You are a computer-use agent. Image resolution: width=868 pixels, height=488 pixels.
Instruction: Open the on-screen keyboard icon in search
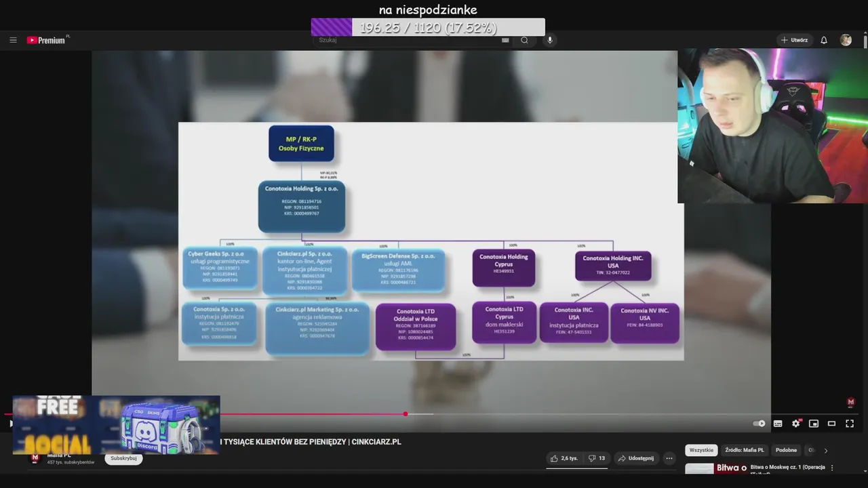(505, 40)
